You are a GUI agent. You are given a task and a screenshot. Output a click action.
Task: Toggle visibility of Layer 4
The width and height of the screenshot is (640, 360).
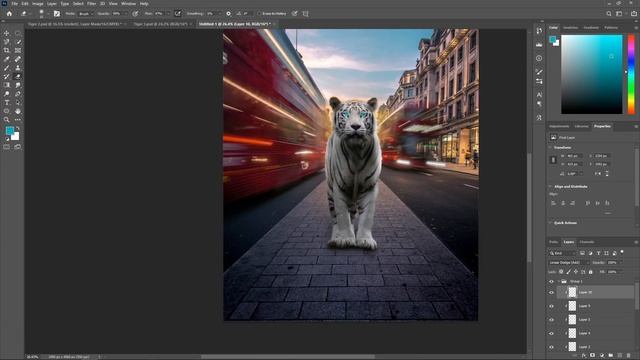[551, 333]
